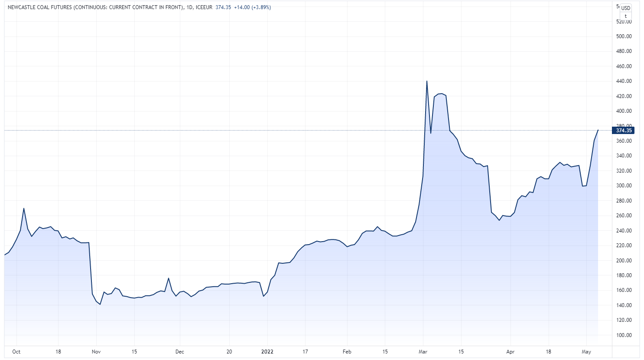
Task: Click the 500.00 price axis label
Action: (x=624, y=36)
